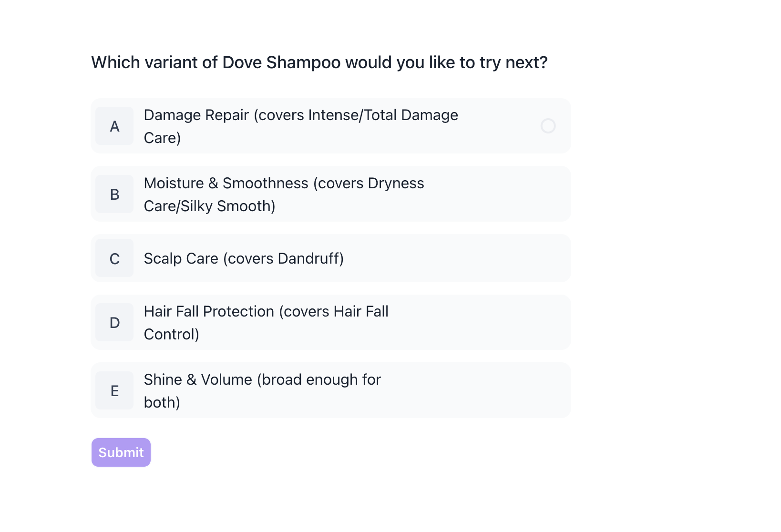Pick the Scalp Care (covers Dandruff) label
This screenshot has width=781, height=532.
[x=244, y=258]
